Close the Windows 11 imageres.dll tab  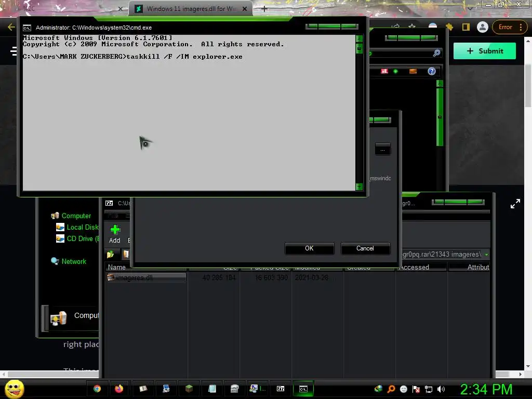click(245, 9)
